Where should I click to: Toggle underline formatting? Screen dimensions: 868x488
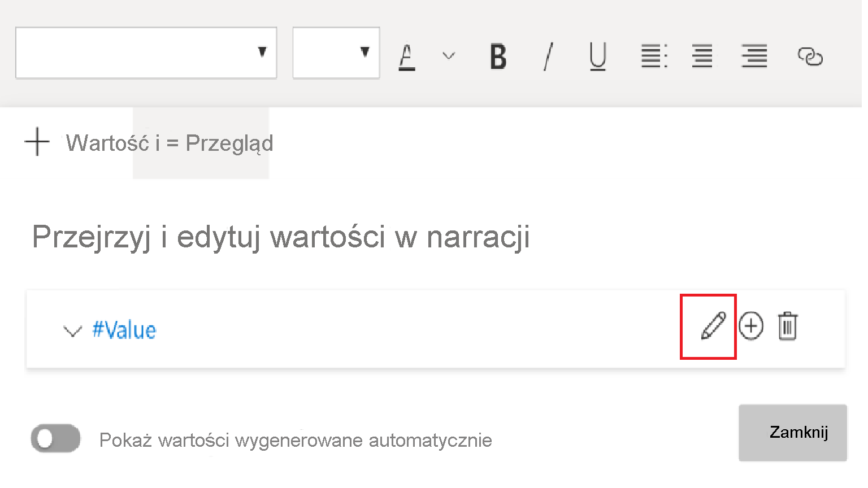[598, 57]
